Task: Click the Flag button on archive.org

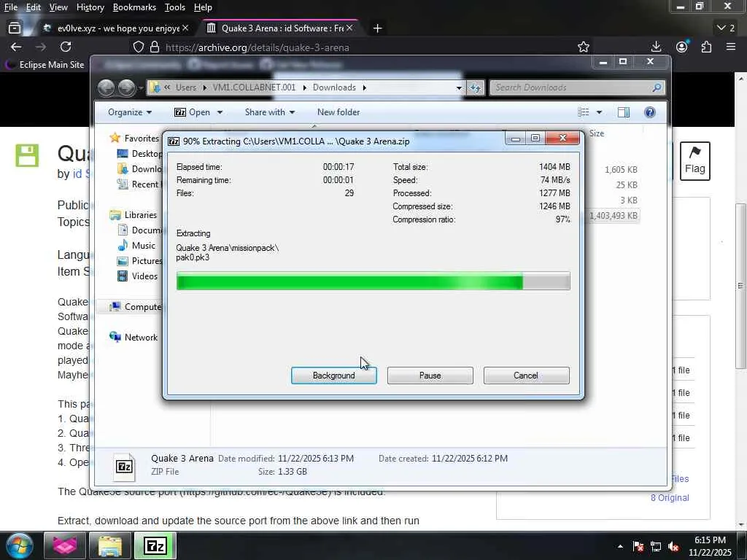Action: coord(694,161)
